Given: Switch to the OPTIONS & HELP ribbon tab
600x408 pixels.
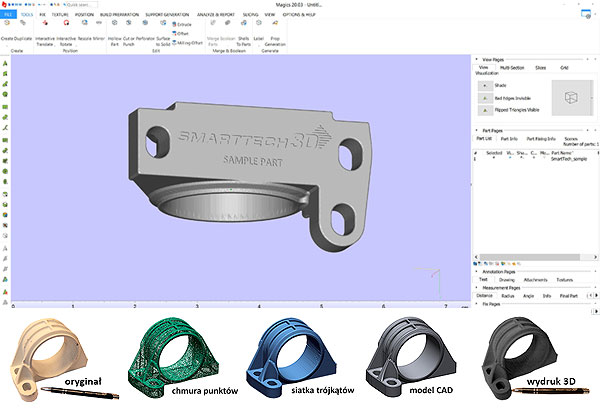Looking at the screenshot, I should point(299,15).
